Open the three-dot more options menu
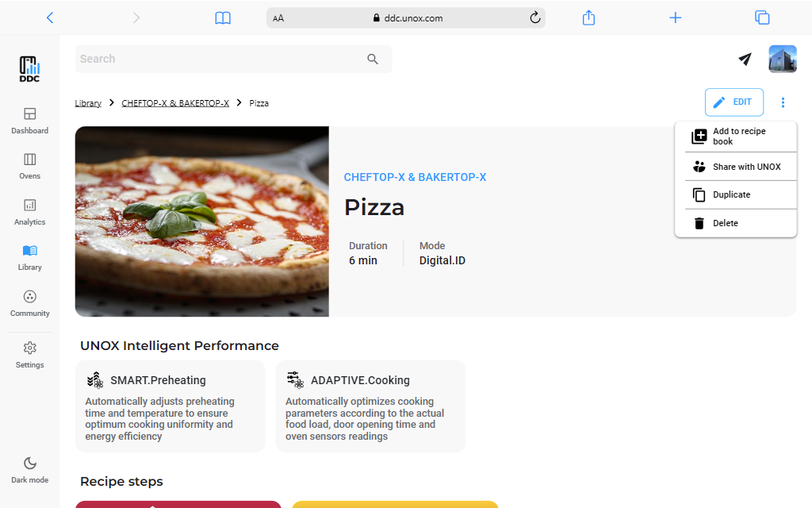Image resolution: width=812 pixels, height=508 pixels. 783,102
